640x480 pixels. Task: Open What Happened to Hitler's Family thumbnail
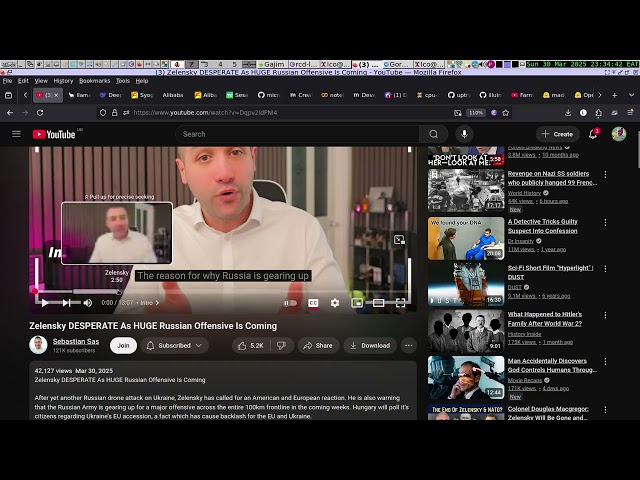point(466,331)
